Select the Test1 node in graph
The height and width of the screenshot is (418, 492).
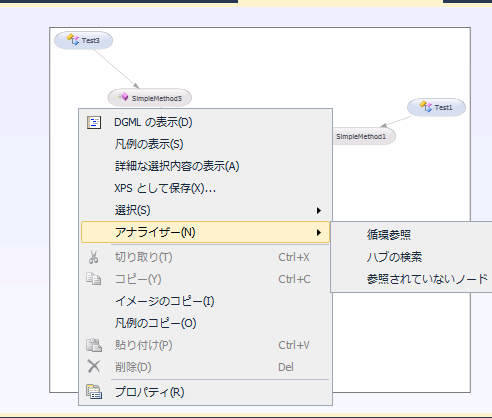[436, 107]
